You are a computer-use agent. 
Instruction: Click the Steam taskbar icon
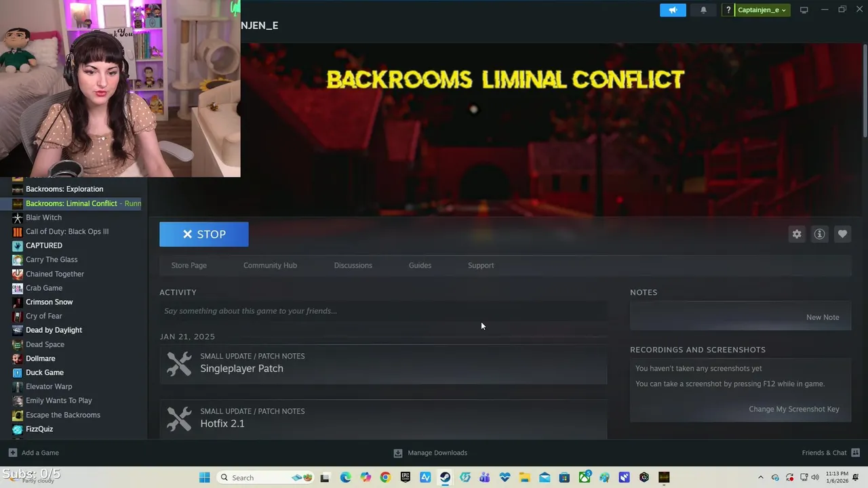pos(445,478)
